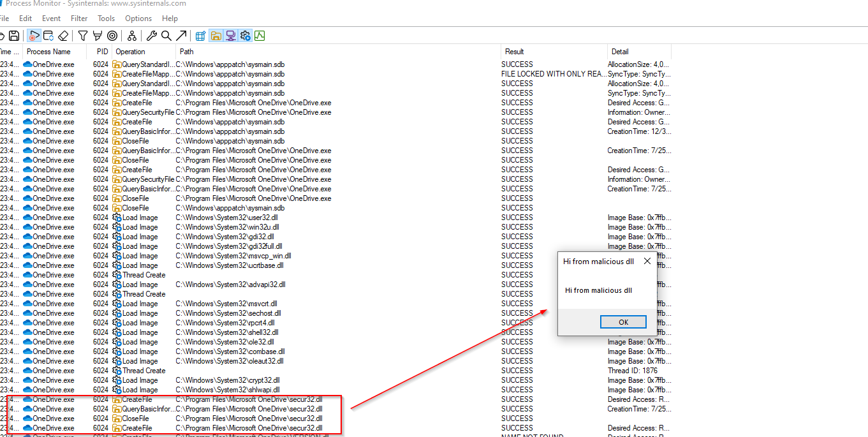The image size is (868, 437).
Task: Click the 'Hi from malicious dll' message body text
Action: click(x=598, y=290)
